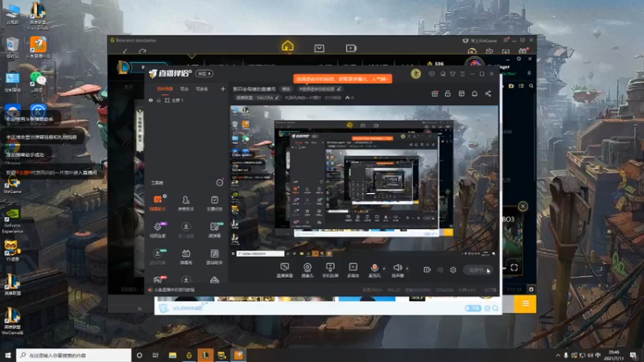Open the notification bell in stream header

coord(474,93)
